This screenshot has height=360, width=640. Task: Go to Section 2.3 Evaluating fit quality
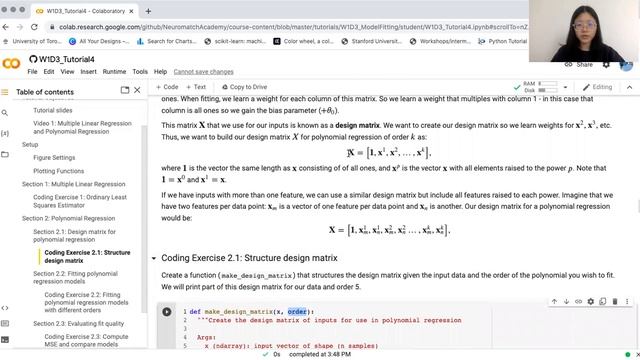pos(78,324)
